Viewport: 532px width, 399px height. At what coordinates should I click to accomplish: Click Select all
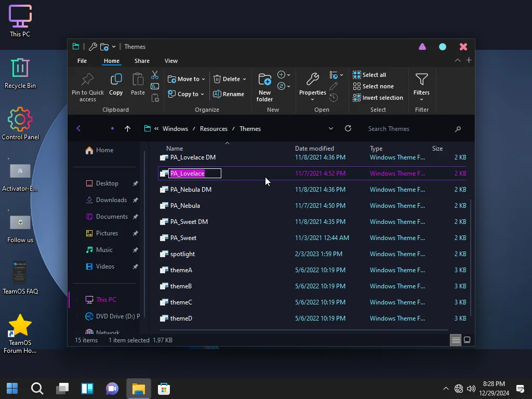coord(369,75)
